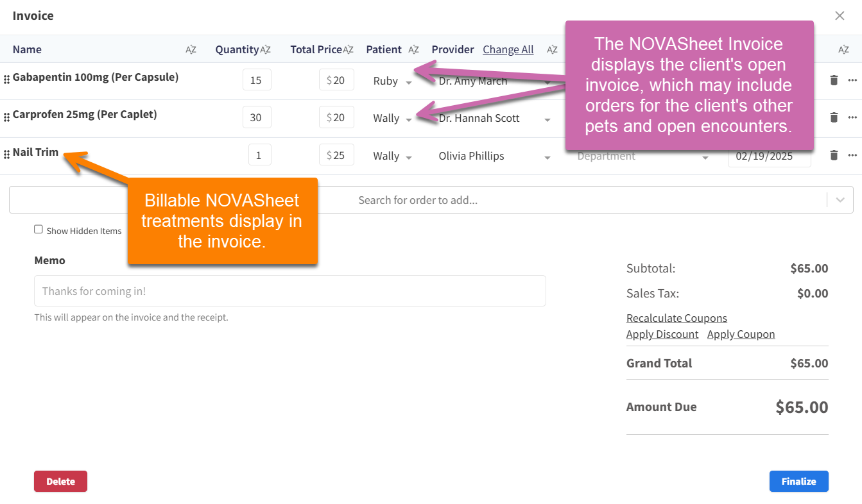Viewport: 862px width, 504px height.
Task: Open the ellipsis menu for Nail Trim
Action: pos(853,155)
